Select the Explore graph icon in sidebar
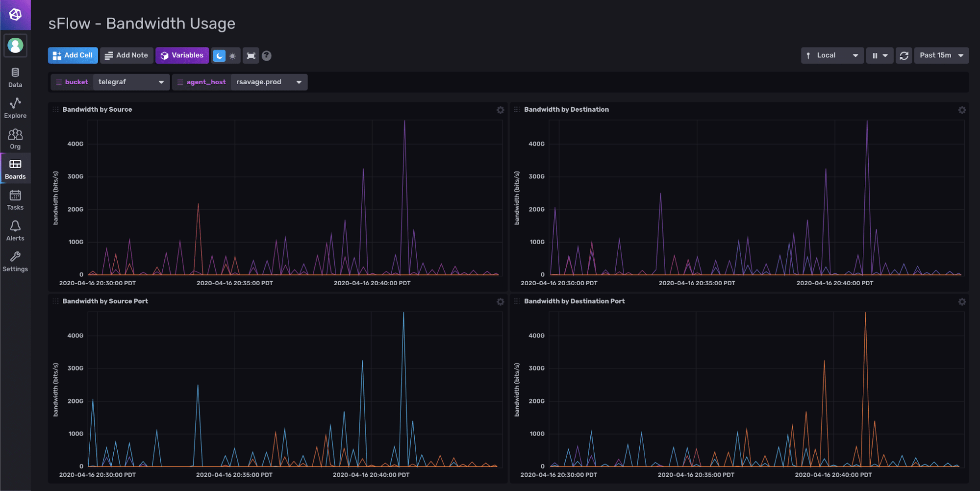 (x=15, y=106)
